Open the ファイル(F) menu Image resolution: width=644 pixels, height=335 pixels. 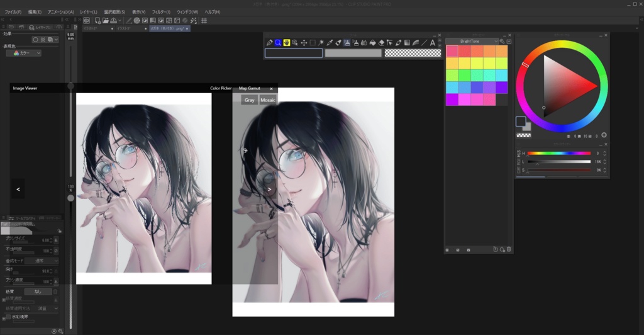[13, 12]
